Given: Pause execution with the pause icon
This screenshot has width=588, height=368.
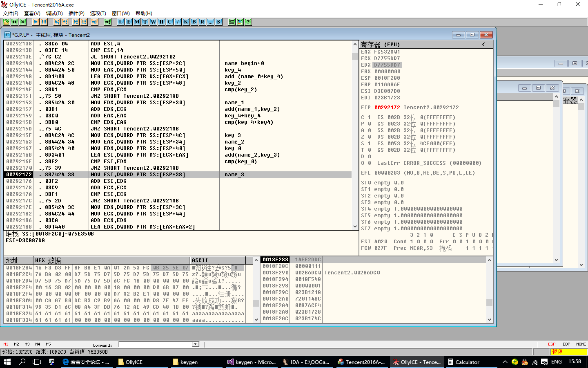Looking at the screenshot, I should (44, 22).
